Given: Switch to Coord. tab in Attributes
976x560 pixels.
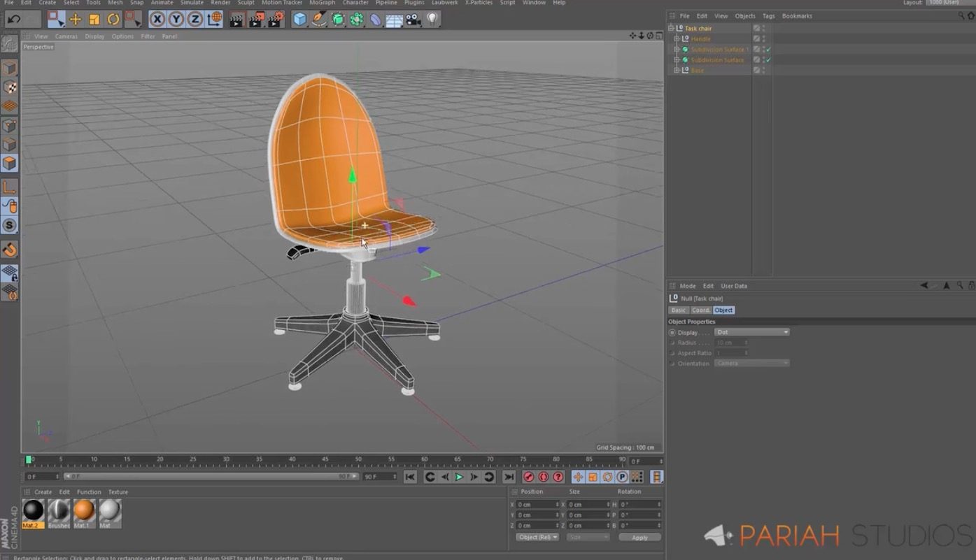Looking at the screenshot, I should point(700,310).
